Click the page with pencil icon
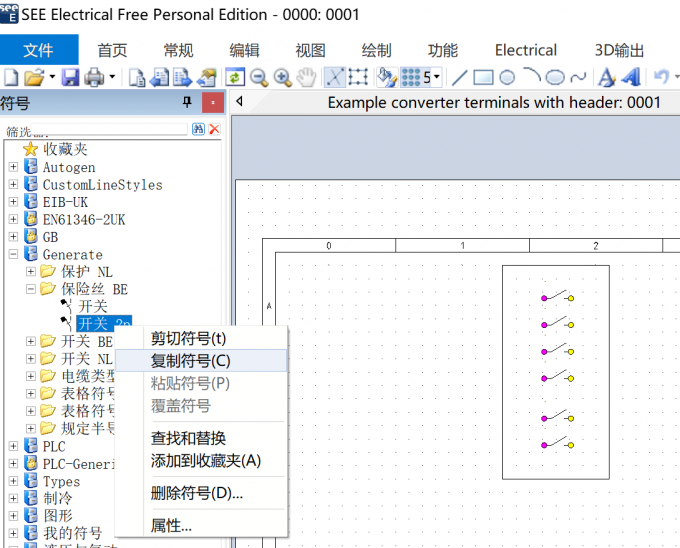The height and width of the screenshot is (548, 680). click(206, 78)
